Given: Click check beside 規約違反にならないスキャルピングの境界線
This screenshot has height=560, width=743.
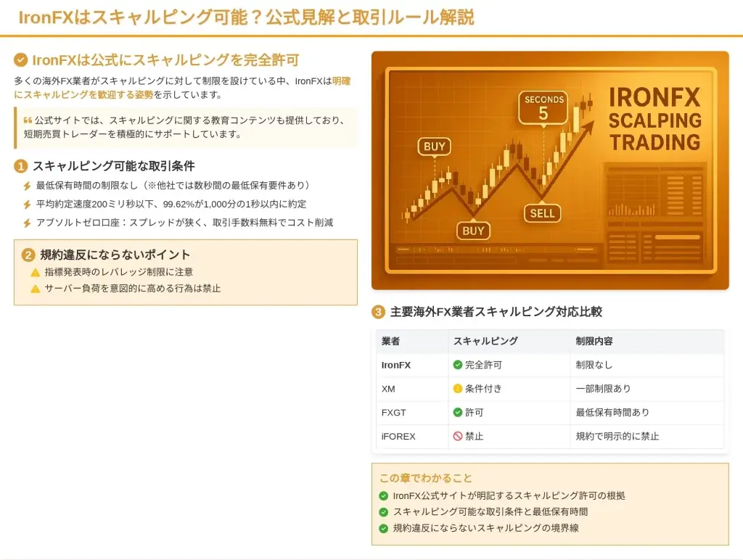Looking at the screenshot, I should tap(384, 529).
